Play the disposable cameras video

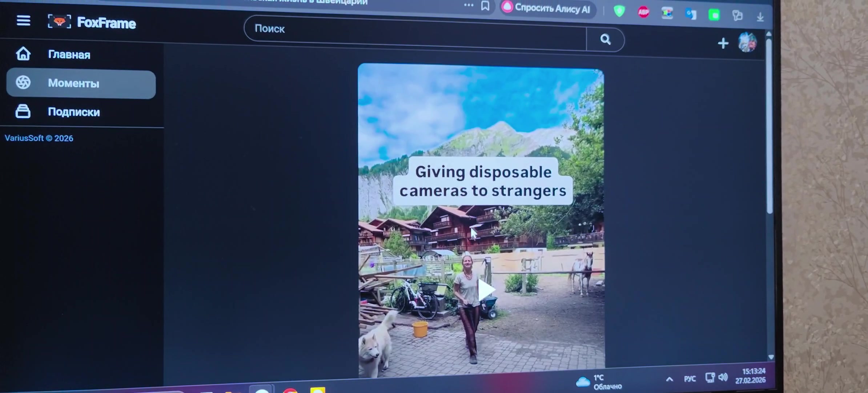coord(485,290)
